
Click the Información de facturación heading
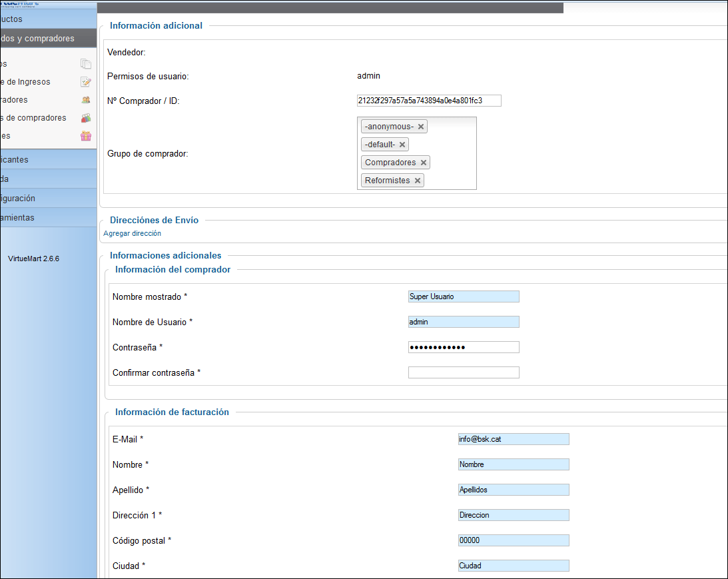coord(172,412)
